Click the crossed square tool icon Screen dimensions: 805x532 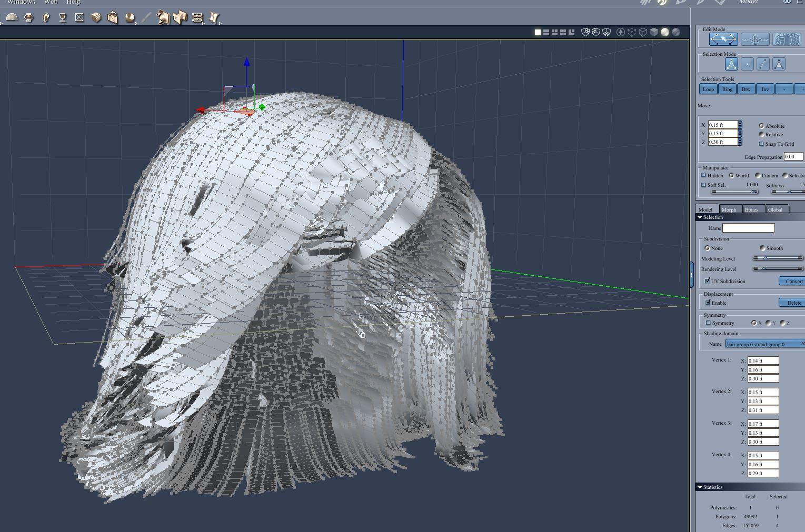(x=79, y=17)
